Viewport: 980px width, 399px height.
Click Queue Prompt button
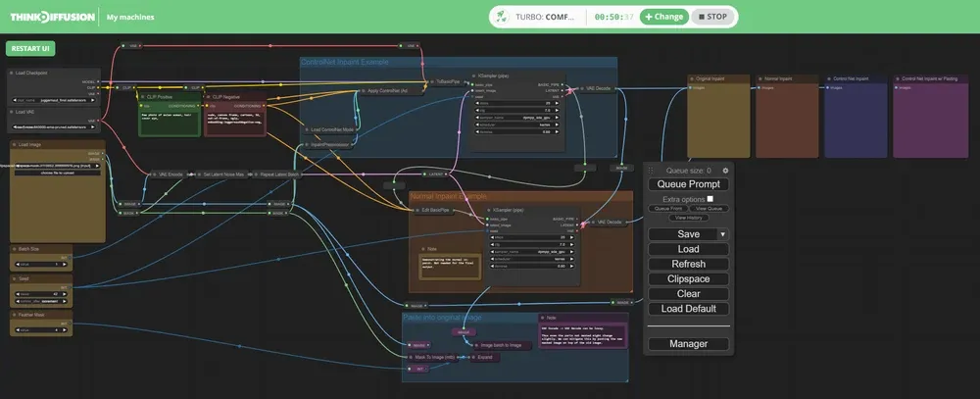pyautogui.click(x=688, y=184)
